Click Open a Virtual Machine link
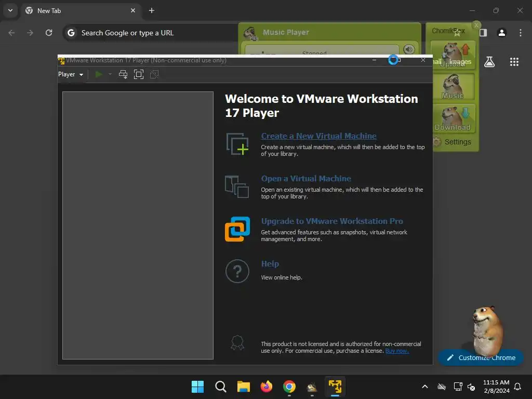This screenshot has height=399, width=532. tap(306, 179)
